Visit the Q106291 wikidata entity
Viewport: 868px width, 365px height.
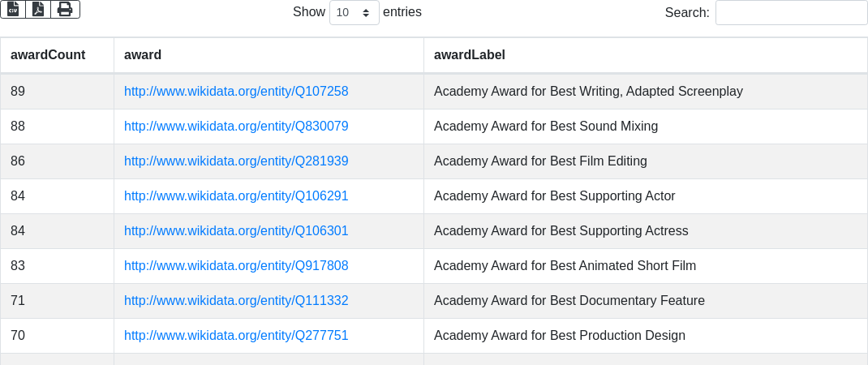[236, 196]
